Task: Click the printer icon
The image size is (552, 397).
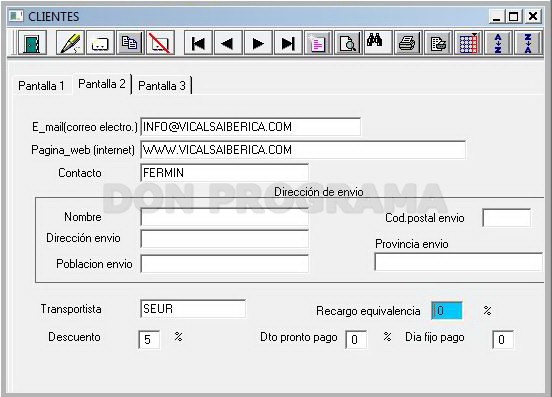Action: pos(408,43)
